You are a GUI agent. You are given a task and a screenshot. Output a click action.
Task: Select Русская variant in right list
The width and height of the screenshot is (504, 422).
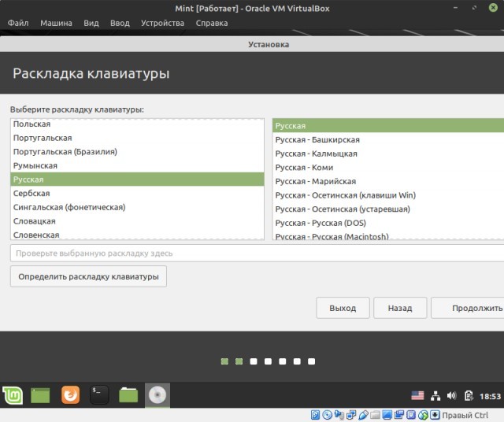[x=388, y=126]
